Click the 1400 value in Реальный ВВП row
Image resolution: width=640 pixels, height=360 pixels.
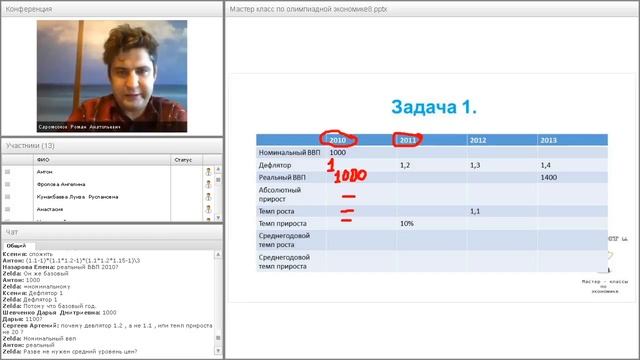click(549, 178)
